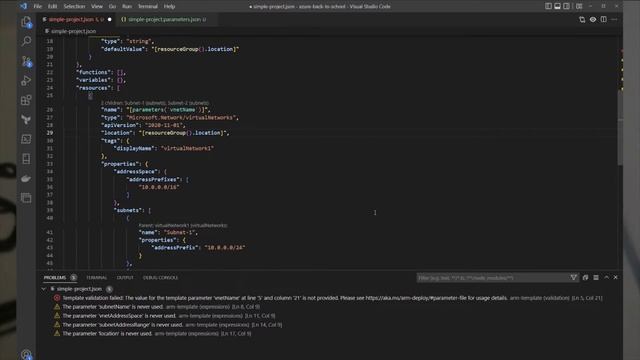Open the Go menu
The width and height of the screenshot is (640, 360).
click(112, 6)
